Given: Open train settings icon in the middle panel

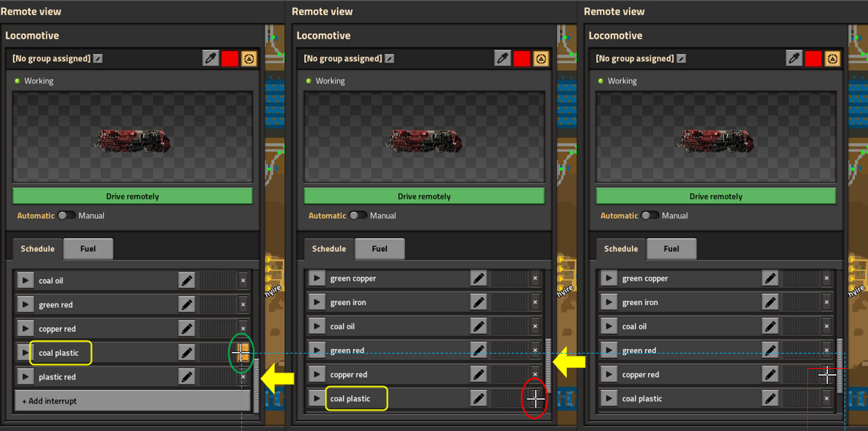Looking at the screenshot, I should coord(540,58).
